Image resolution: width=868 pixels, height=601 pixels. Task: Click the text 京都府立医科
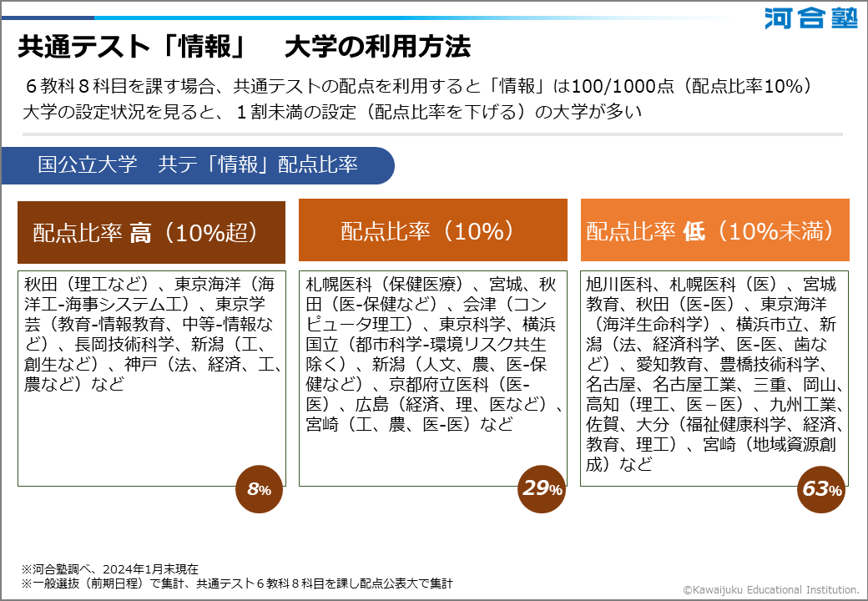click(x=438, y=384)
